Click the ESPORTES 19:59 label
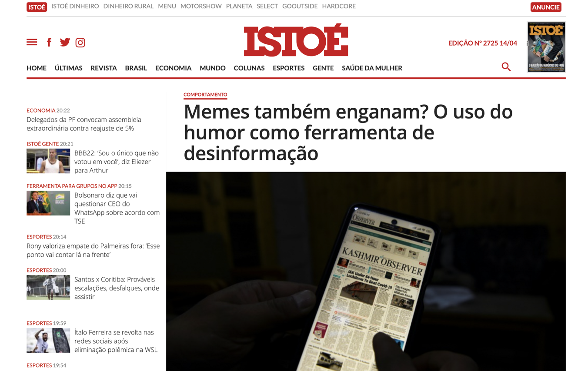The height and width of the screenshot is (371, 588). click(x=47, y=323)
